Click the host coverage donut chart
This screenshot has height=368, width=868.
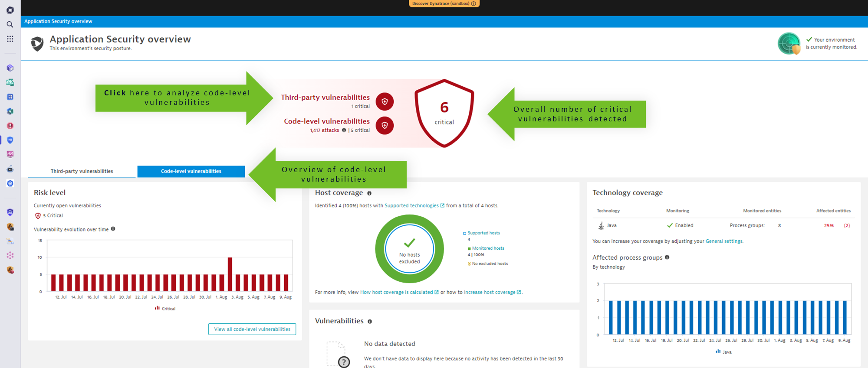(x=409, y=249)
